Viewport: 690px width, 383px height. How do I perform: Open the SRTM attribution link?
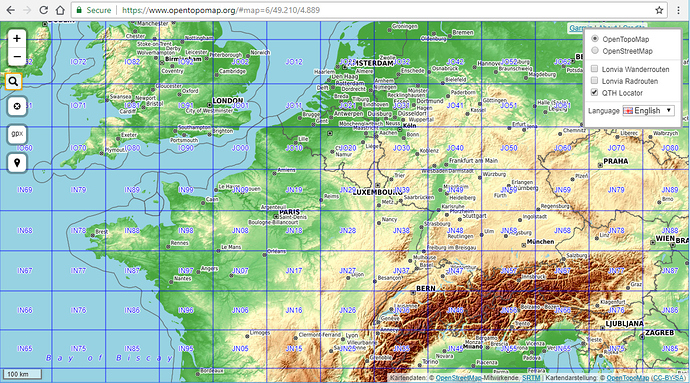tap(531, 378)
